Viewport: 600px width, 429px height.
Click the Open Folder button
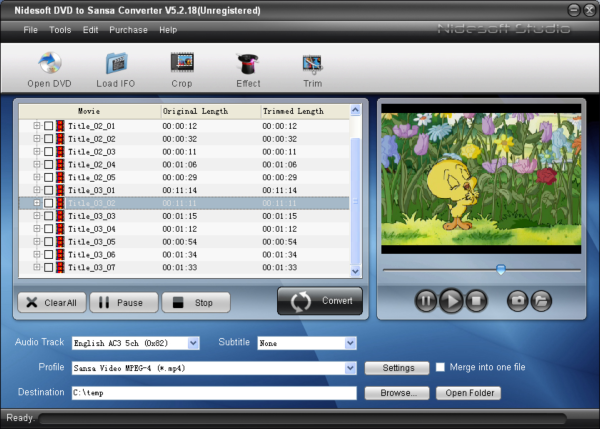[468, 393]
